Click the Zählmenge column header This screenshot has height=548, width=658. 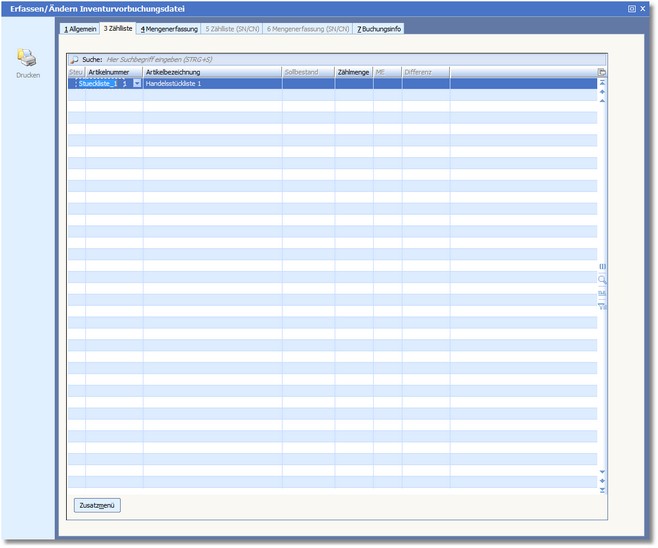354,72
